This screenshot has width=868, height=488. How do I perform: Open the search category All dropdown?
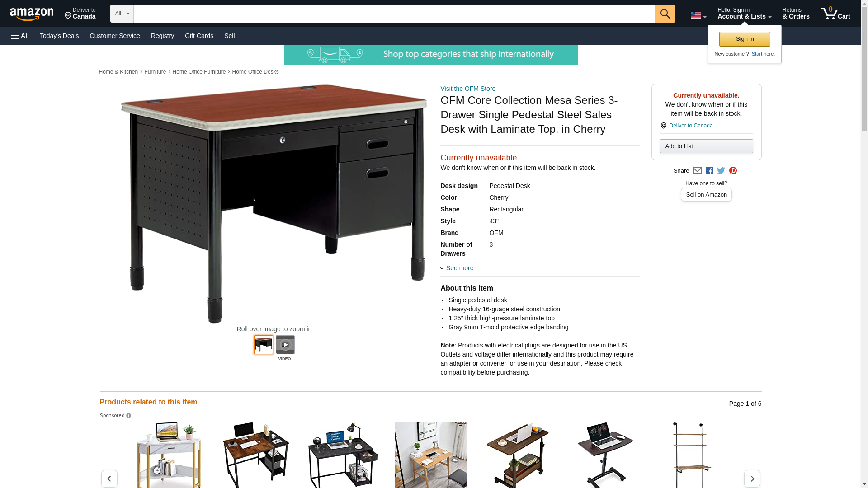(x=122, y=14)
